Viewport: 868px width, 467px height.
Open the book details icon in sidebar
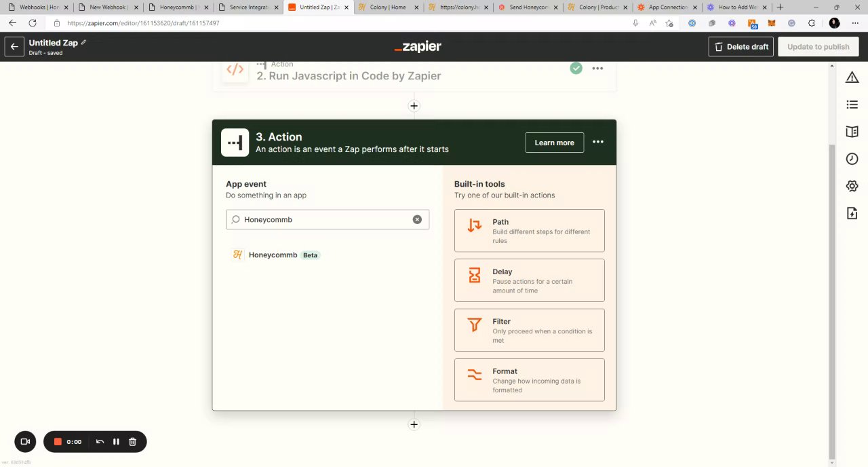pos(852,132)
